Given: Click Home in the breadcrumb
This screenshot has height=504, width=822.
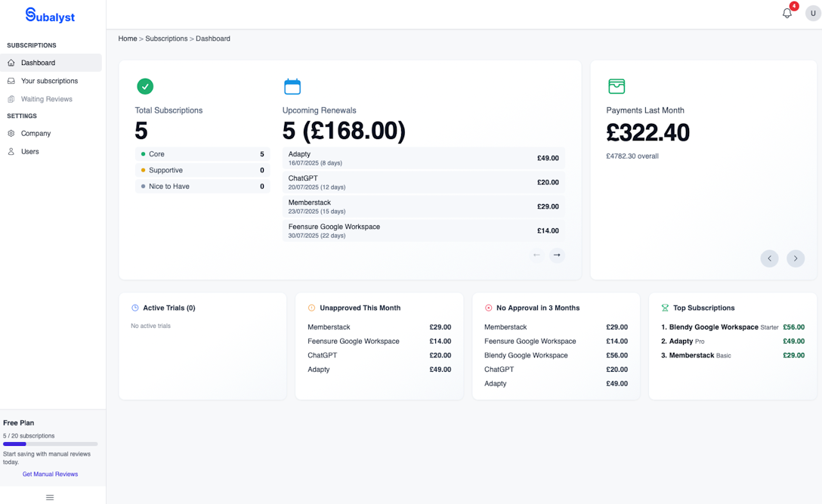Looking at the screenshot, I should (128, 39).
